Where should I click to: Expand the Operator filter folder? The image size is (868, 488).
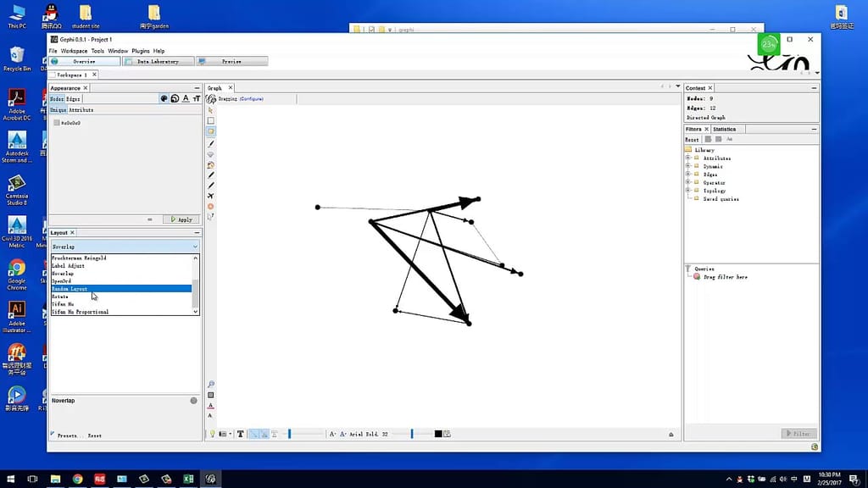(x=688, y=182)
